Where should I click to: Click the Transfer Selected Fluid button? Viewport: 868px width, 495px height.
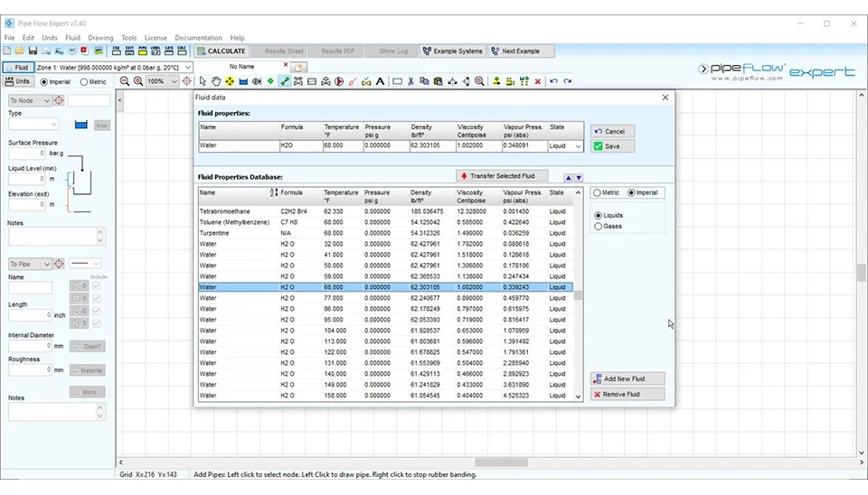pos(502,176)
